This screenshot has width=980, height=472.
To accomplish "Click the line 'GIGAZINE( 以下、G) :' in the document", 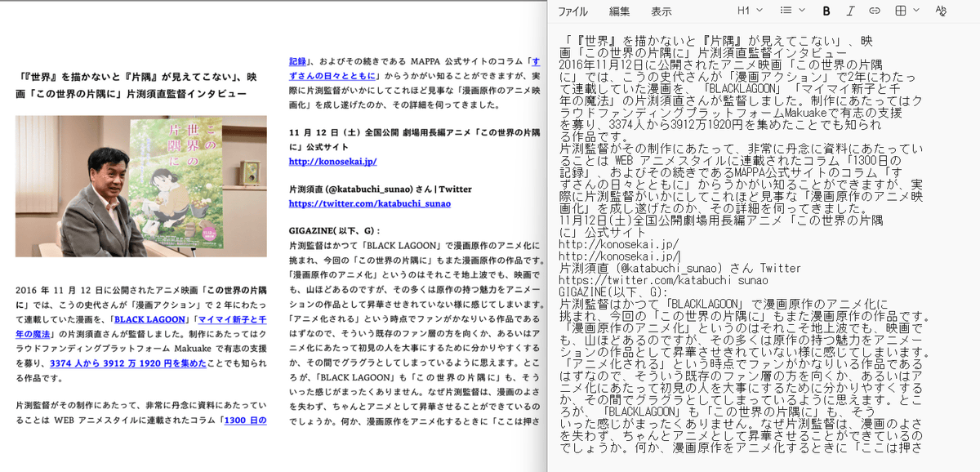I will pos(335,231).
